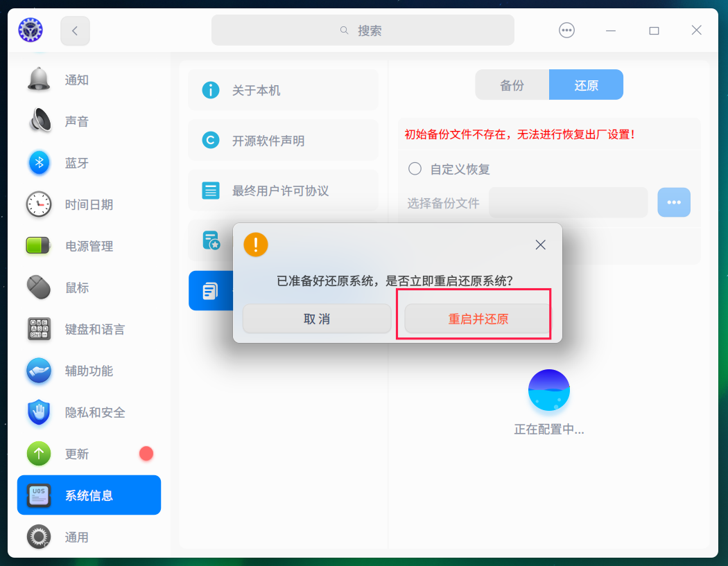
Task: Open the 隐私和安全 sidebar entry
Action: pyautogui.click(x=89, y=412)
